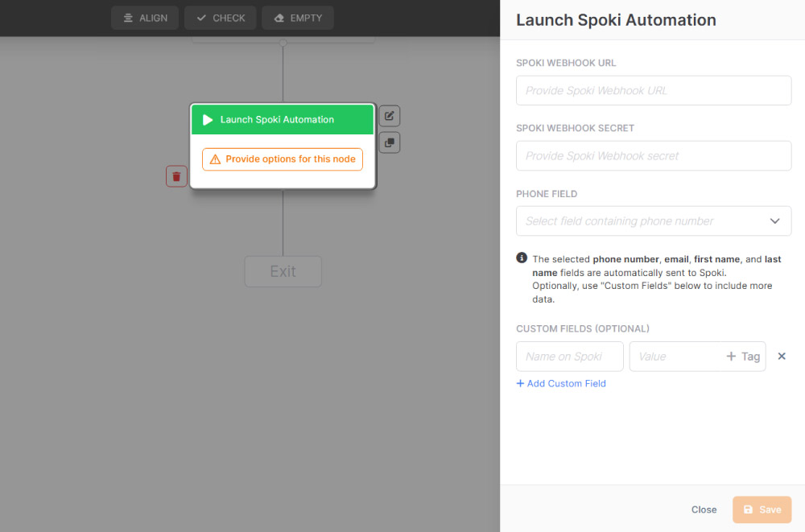Click the duplicate node icon
Screen dimensions: 805x532
tap(389, 142)
